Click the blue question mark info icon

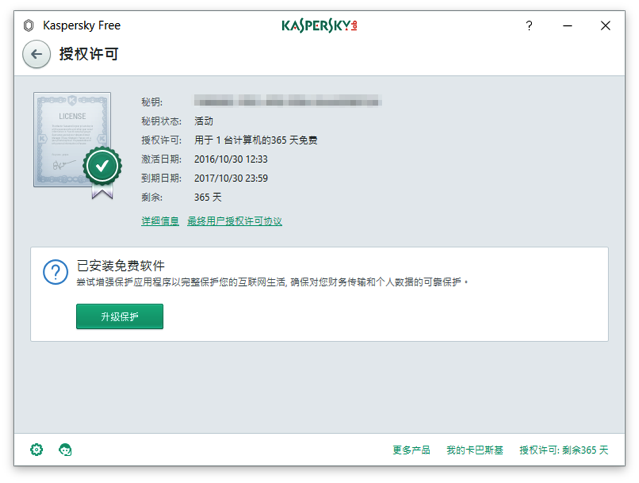point(55,272)
